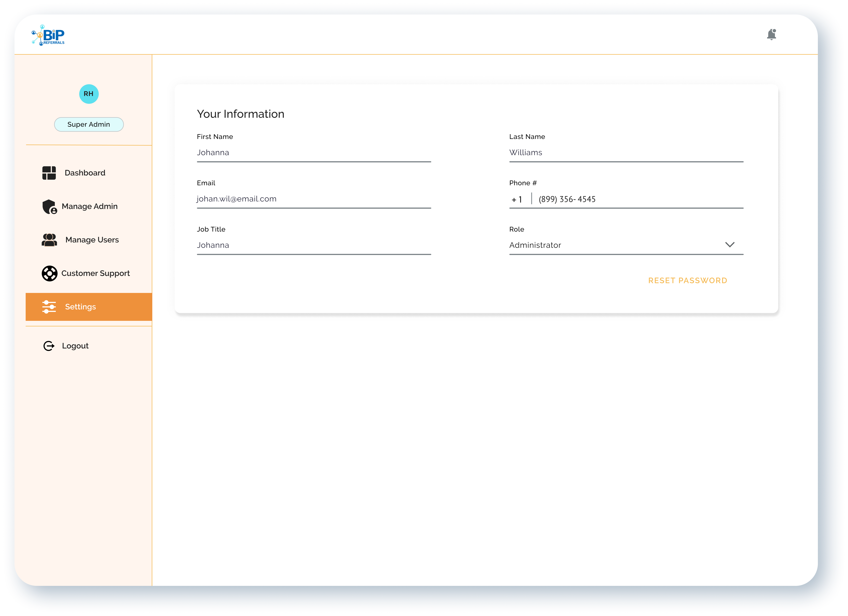Click the Logout arrow icon
Viewport: 848px width, 616px height.
point(49,346)
